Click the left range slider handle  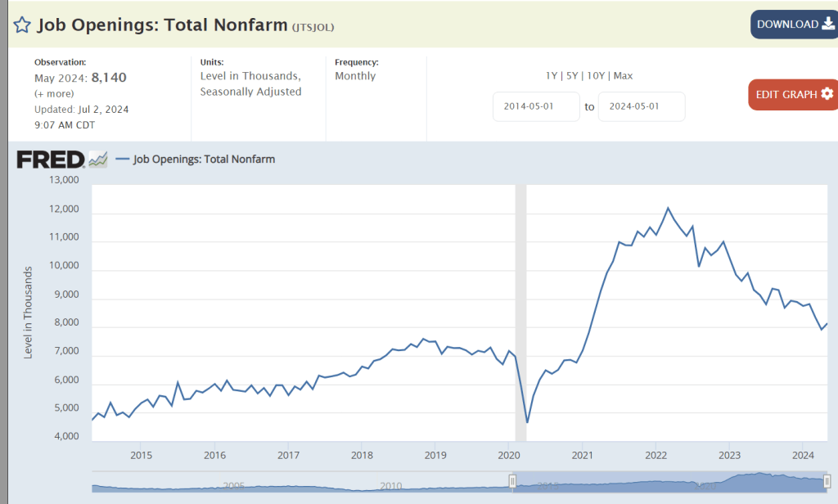coord(513,481)
